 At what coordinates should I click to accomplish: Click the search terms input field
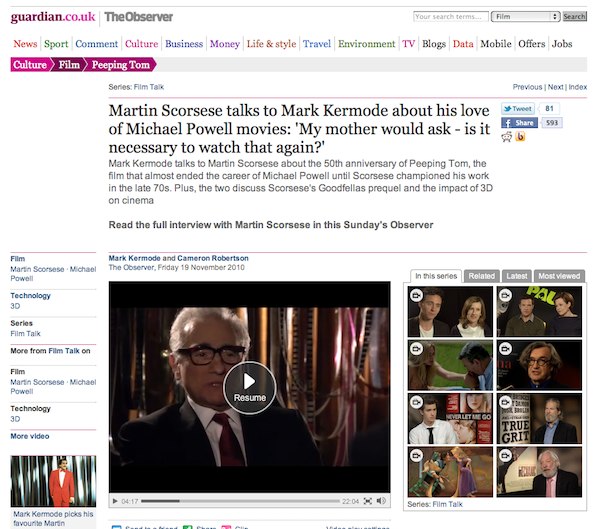[451, 16]
